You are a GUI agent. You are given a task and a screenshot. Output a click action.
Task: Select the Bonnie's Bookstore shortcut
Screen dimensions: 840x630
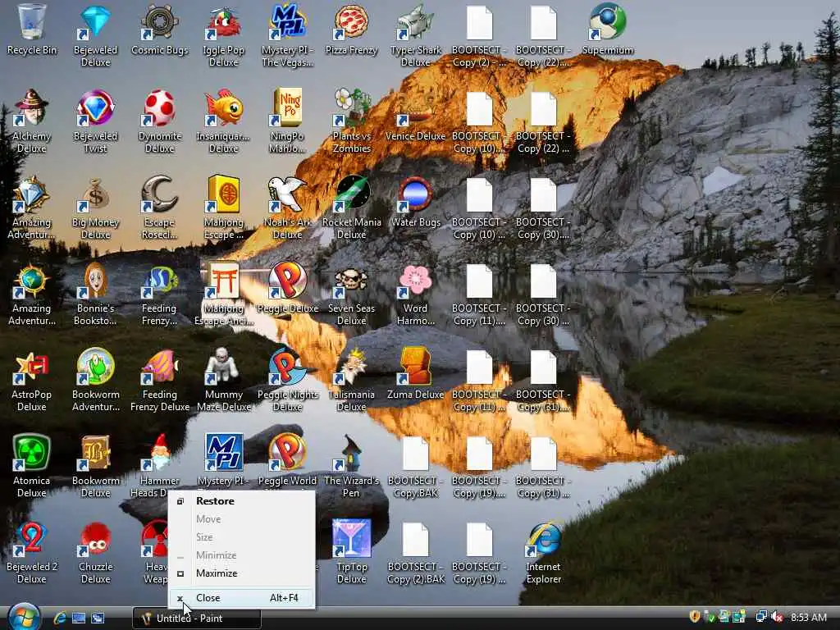[95, 294]
